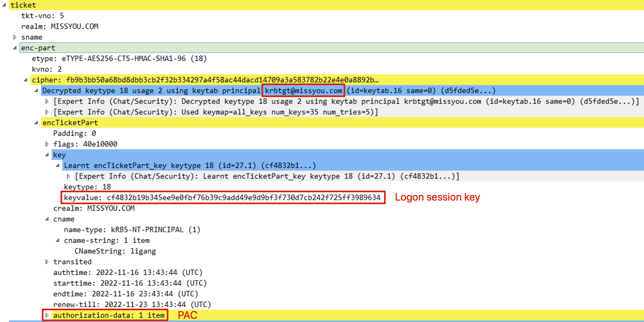Expand authorization-data 1 item node
Viewport: 644px width, 322px height.
click(x=47, y=315)
